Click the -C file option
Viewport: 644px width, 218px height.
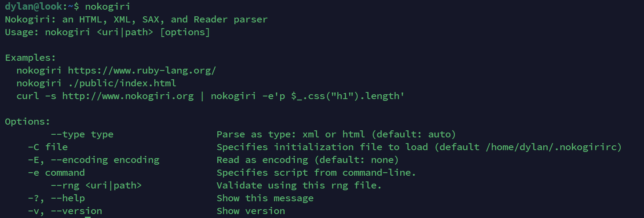coord(48,147)
